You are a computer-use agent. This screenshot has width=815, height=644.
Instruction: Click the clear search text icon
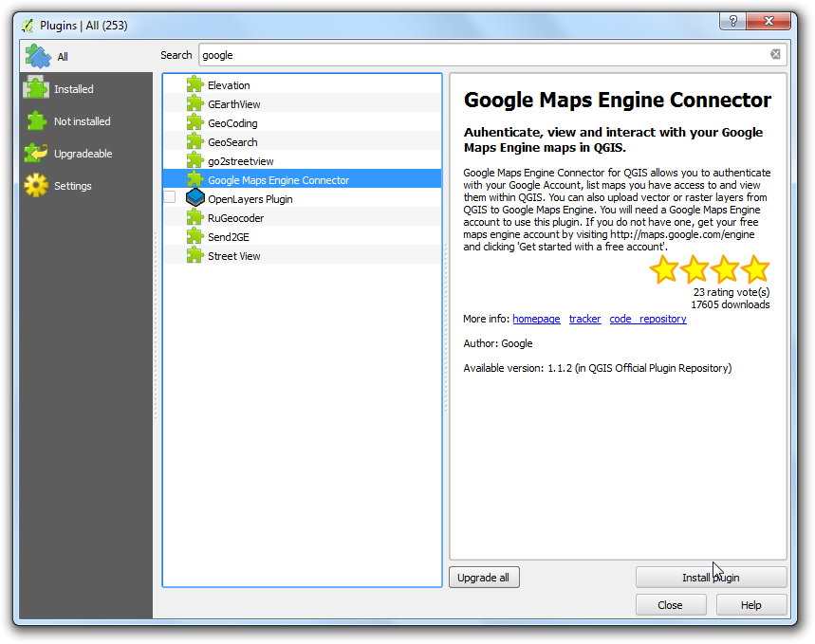775,55
